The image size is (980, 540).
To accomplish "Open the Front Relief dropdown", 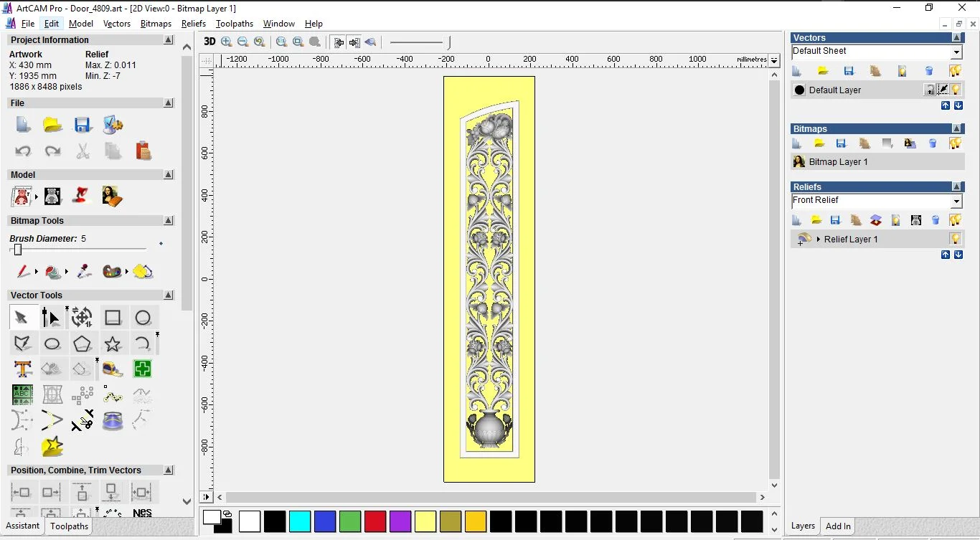I will click(x=956, y=202).
